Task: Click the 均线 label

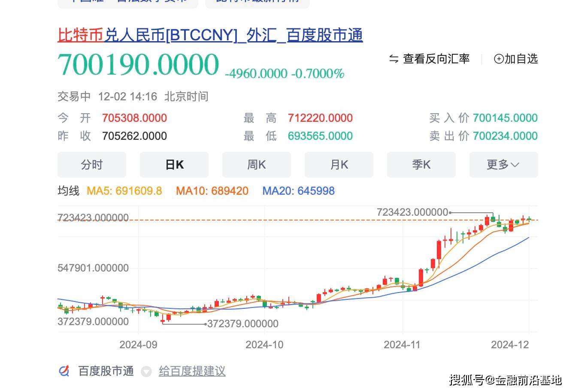Action: 69,191
